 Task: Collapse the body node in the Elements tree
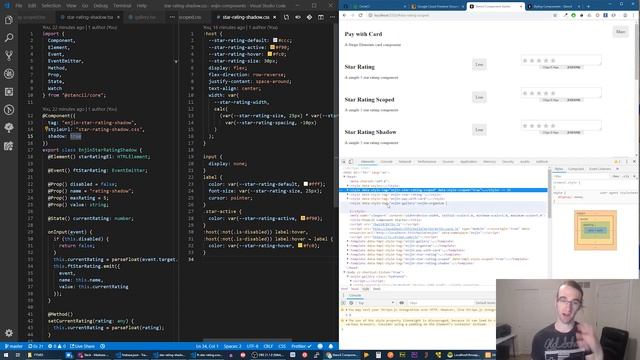pos(344,272)
